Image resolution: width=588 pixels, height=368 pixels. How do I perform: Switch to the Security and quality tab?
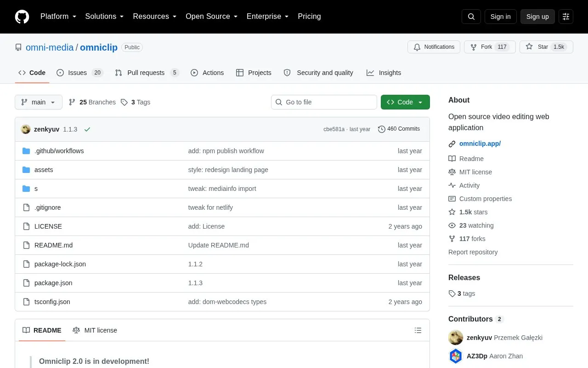(x=318, y=73)
